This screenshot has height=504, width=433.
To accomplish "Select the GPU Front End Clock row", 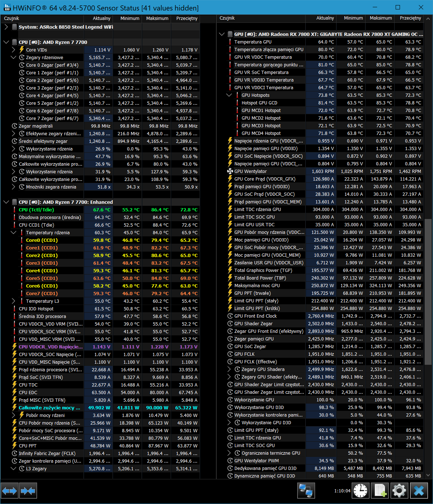I will [320, 316].
